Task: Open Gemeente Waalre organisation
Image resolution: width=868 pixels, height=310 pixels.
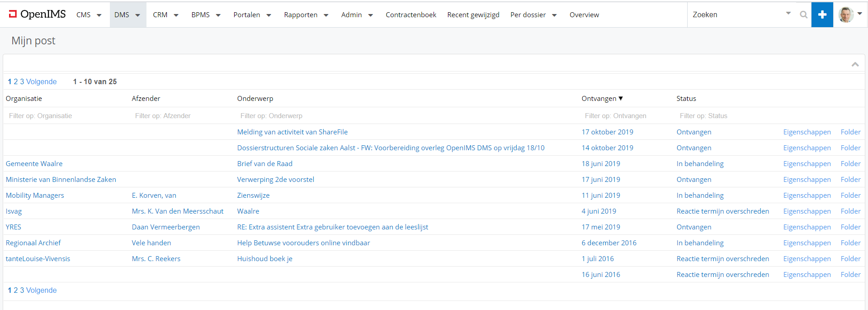Action: (x=34, y=164)
